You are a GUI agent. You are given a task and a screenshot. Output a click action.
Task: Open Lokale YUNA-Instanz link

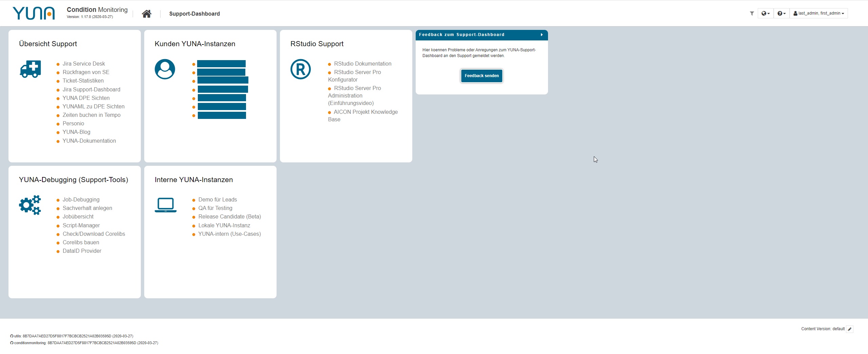point(224,225)
